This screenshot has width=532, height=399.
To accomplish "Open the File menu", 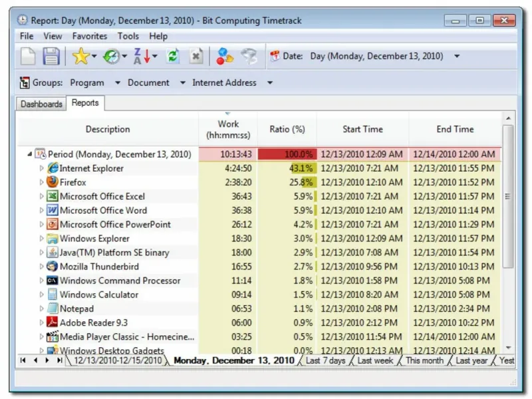I will (27, 37).
